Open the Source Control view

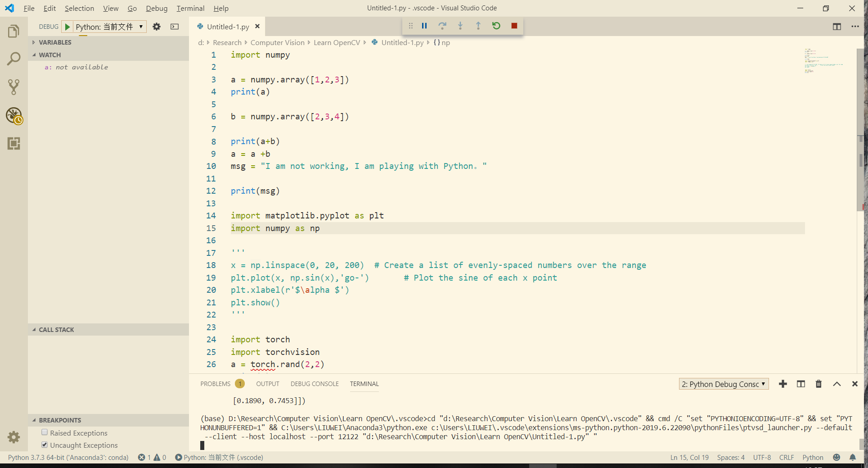click(13, 87)
